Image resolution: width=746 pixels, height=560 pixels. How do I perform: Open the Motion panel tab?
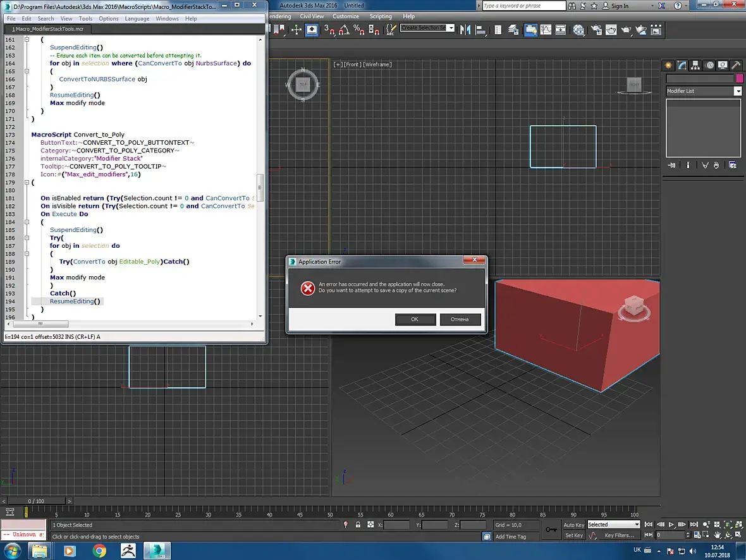click(710, 65)
